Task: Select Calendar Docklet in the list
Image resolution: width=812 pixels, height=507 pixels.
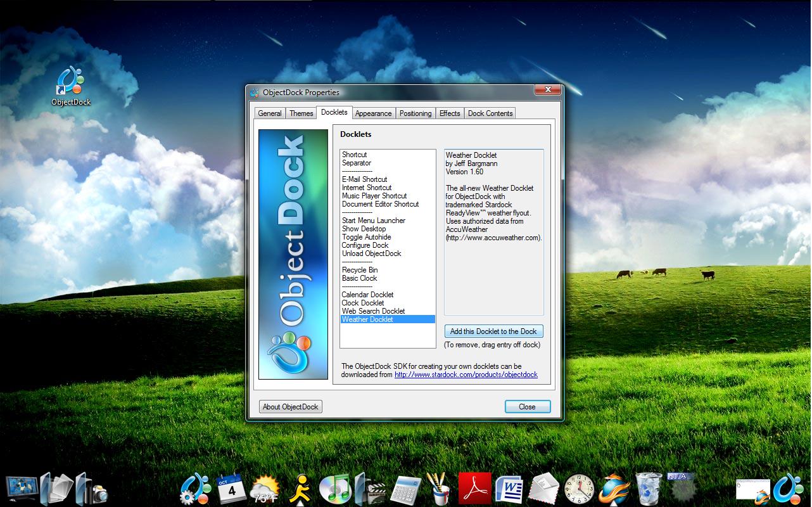Action: (368, 295)
